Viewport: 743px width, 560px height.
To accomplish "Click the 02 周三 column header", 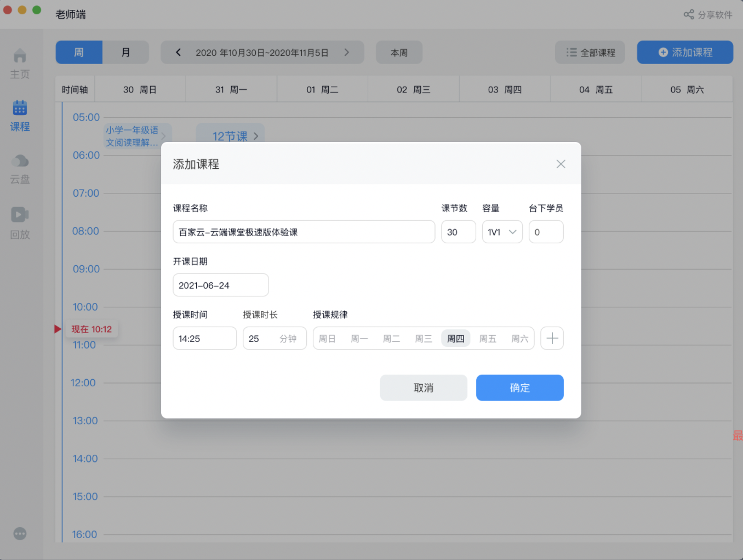I will tap(414, 89).
